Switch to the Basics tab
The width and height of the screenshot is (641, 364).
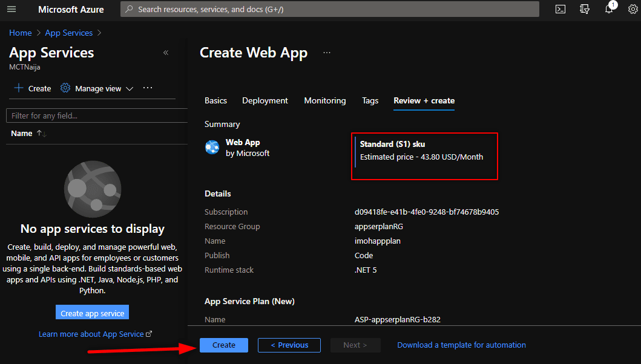coord(216,100)
